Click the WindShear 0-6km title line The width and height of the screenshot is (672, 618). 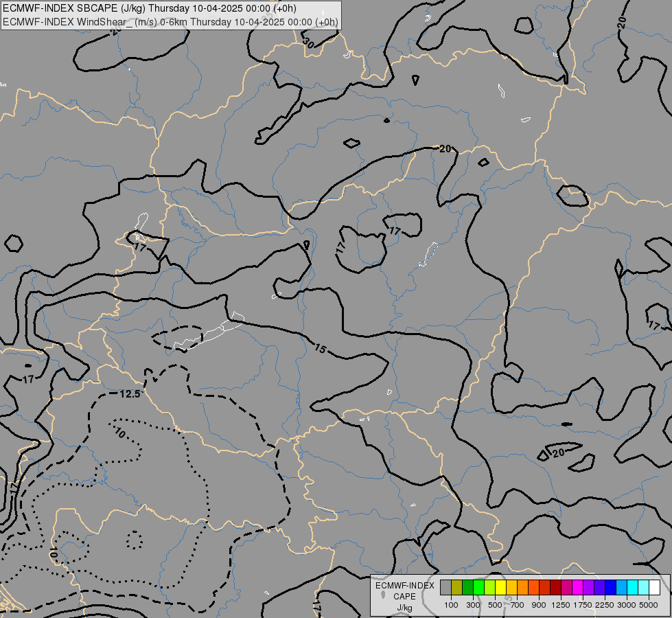point(170,22)
